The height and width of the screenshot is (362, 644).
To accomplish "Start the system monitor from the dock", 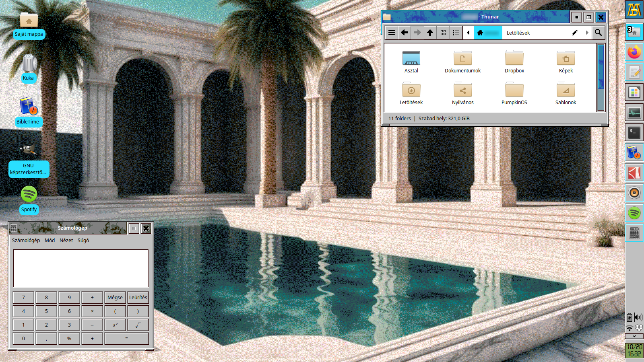I will pos(634,112).
